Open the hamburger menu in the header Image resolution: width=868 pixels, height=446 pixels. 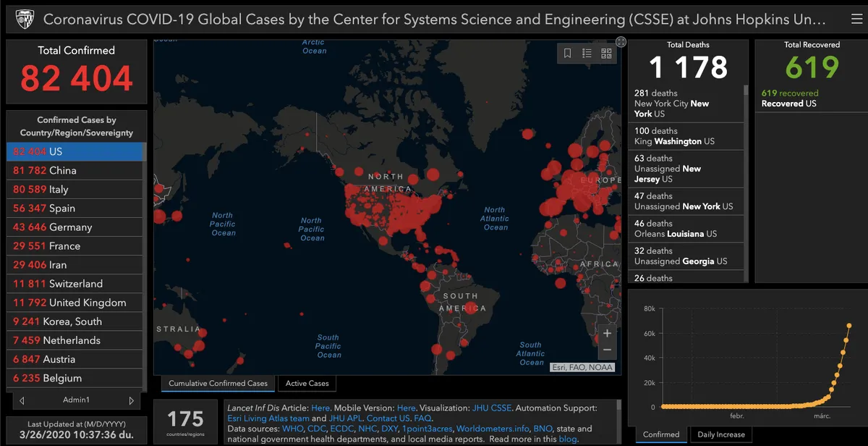click(856, 19)
